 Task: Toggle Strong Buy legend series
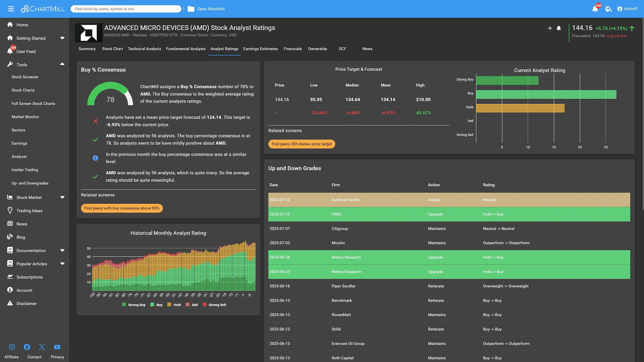(133, 305)
